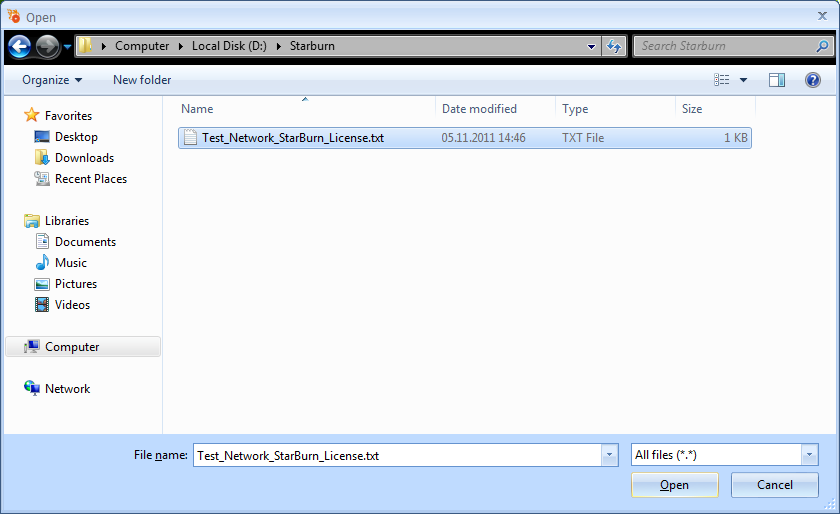Viewport: 840px width, 514px height.
Task: Open Libraries in navigation pane
Action: pos(66,221)
